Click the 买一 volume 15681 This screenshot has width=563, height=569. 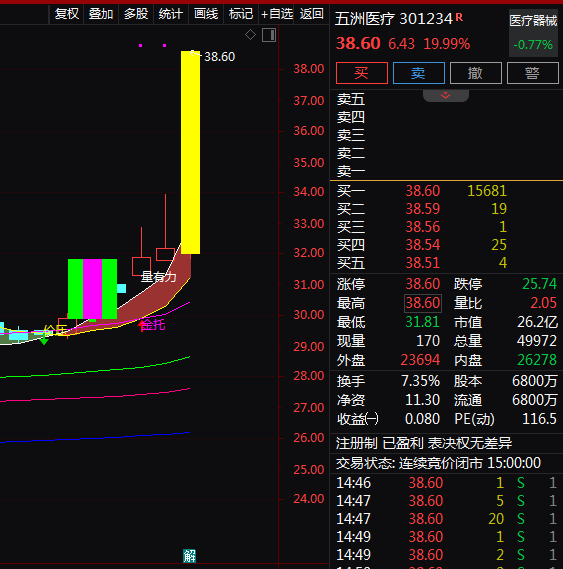pos(487,191)
